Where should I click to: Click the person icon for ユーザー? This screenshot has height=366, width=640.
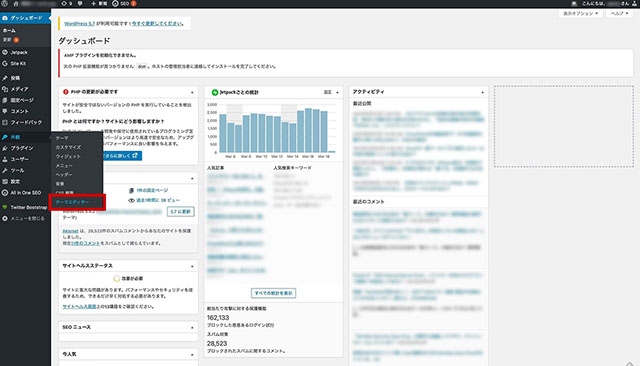(5, 159)
